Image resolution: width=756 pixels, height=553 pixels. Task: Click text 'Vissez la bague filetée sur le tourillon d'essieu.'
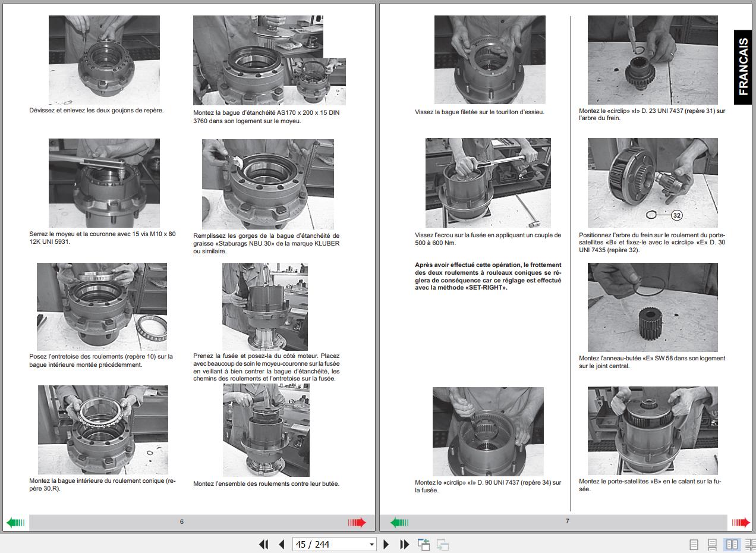click(x=480, y=112)
